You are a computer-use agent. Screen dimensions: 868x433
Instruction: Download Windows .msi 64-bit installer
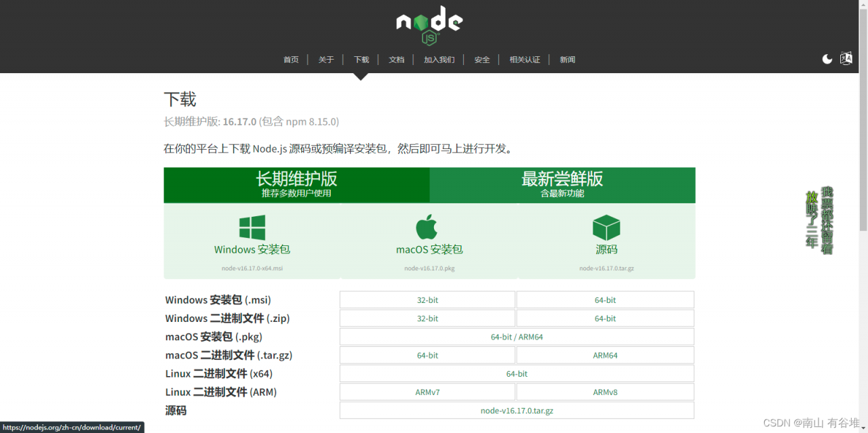605,300
